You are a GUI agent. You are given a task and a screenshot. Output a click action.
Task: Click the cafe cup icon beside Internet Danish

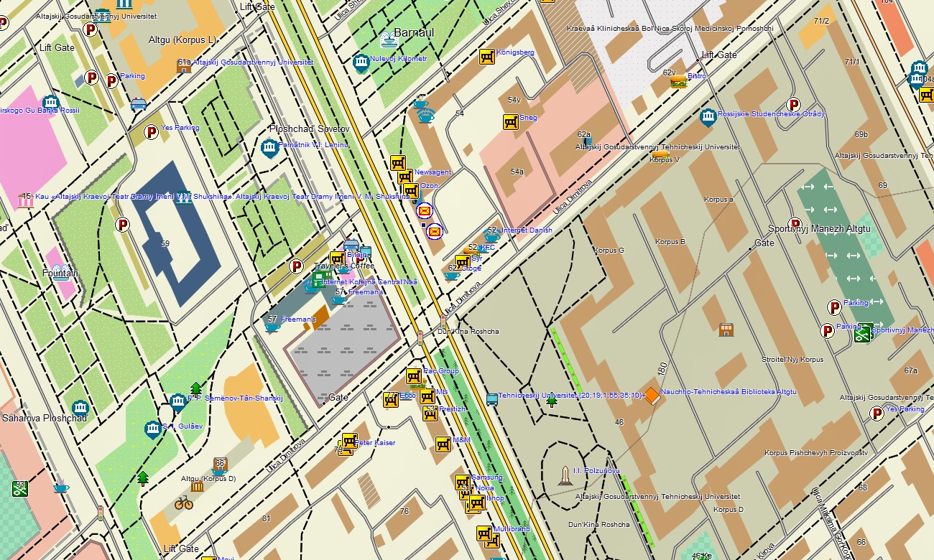pos(492,236)
